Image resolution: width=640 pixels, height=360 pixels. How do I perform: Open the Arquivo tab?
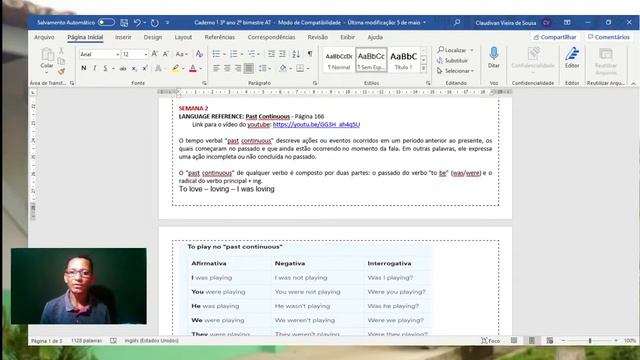[44, 37]
